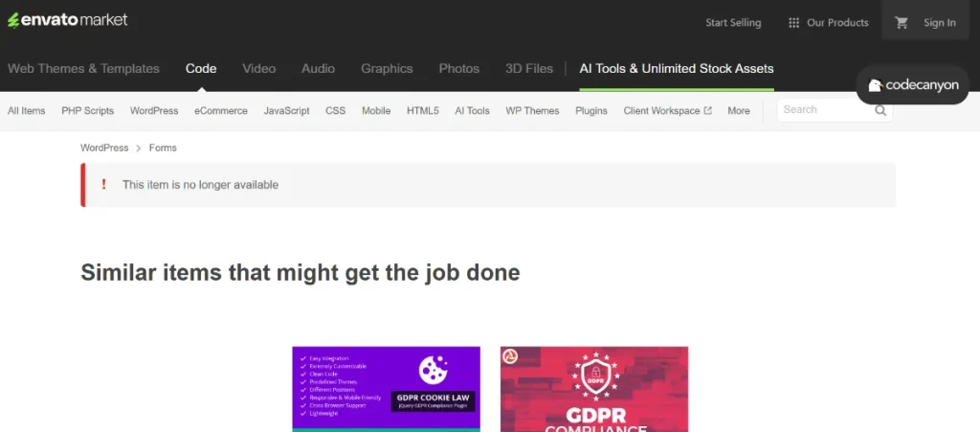Select the Code tab

(201, 69)
